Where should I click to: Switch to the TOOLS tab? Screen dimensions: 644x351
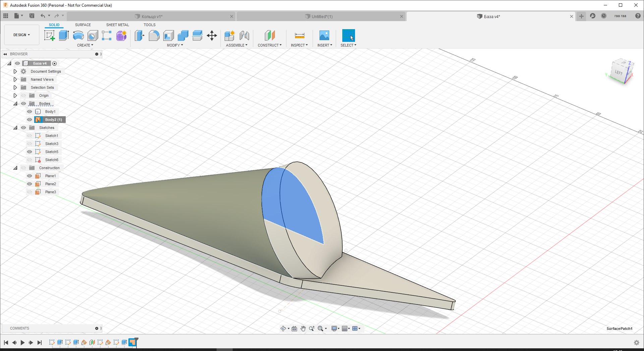[x=150, y=25]
